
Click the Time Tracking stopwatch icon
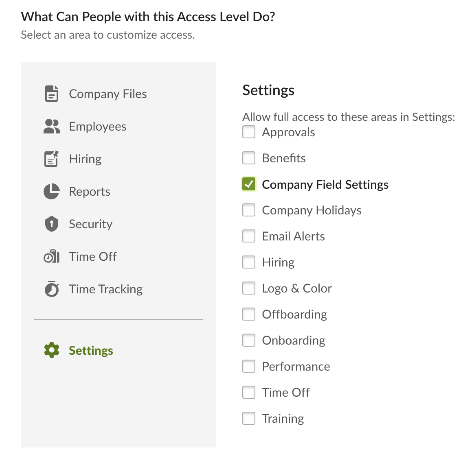click(52, 289)
